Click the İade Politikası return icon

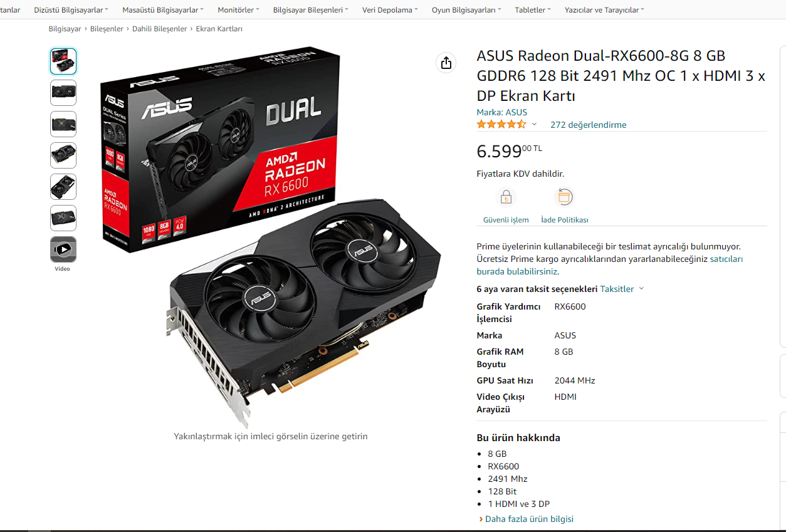pos(564,197)
